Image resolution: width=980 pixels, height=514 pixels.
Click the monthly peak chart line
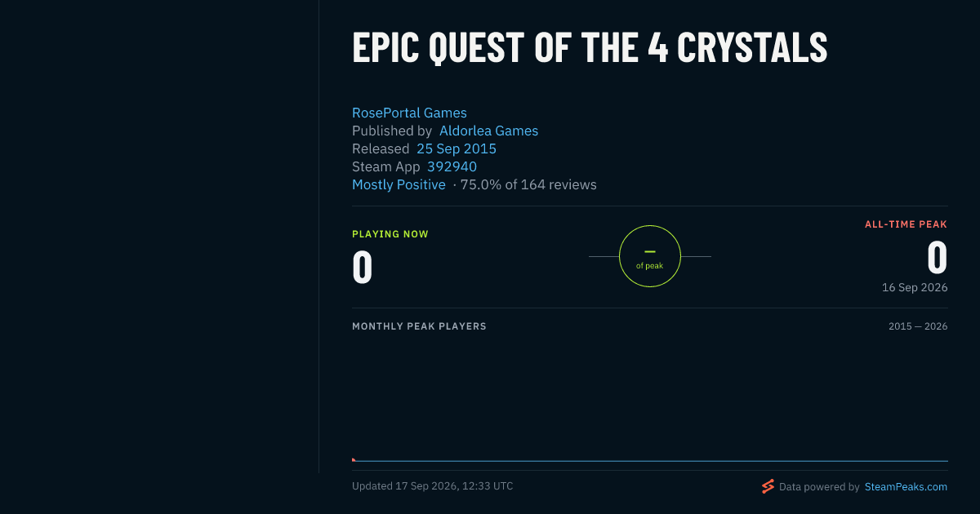650,461
